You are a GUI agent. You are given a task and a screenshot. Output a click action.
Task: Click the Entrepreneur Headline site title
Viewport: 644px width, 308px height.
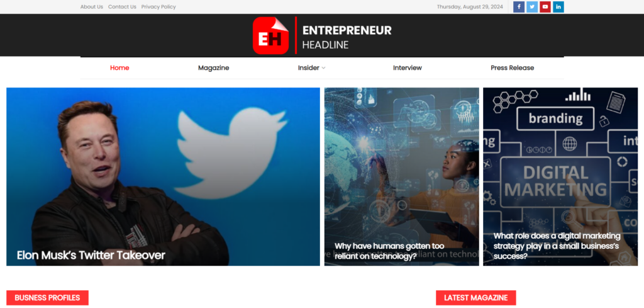[x=347, y=37]
